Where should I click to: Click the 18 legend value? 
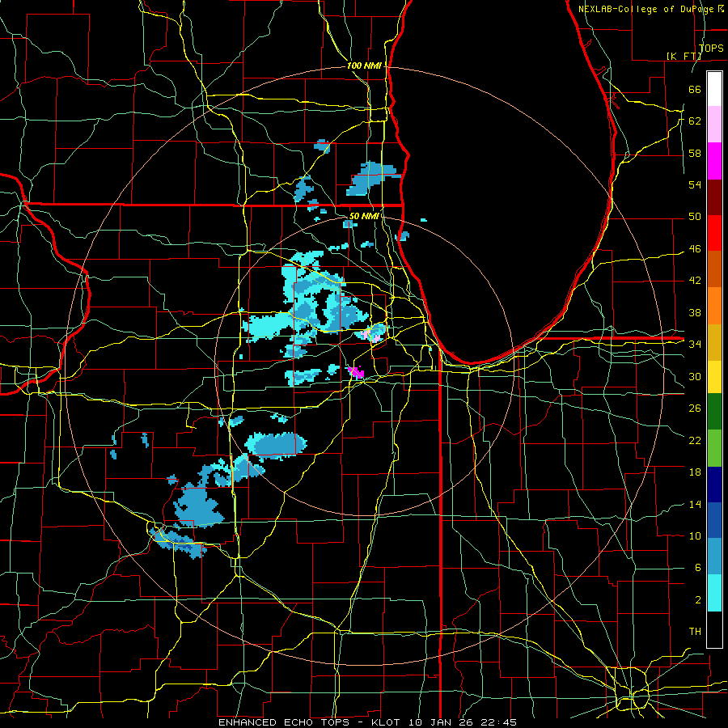(x=695, y=472)
